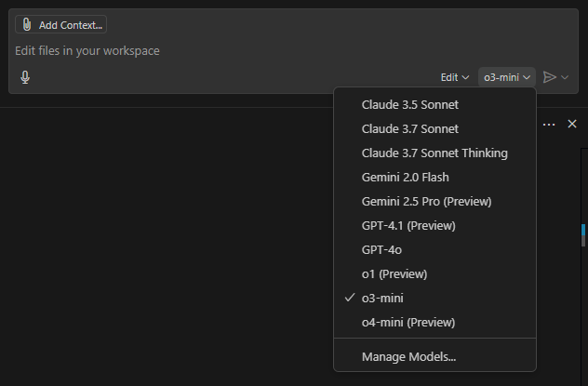Pick Claude 3.7 Sonnet Thinking model
588x386 pixels.
click(x=434, y=153)
